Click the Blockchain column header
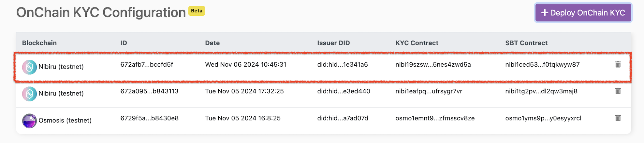 tap(39, 43)
